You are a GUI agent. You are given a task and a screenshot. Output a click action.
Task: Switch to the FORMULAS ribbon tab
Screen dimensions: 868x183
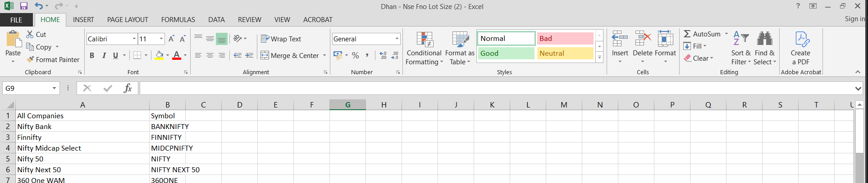(x=178, y=20)
